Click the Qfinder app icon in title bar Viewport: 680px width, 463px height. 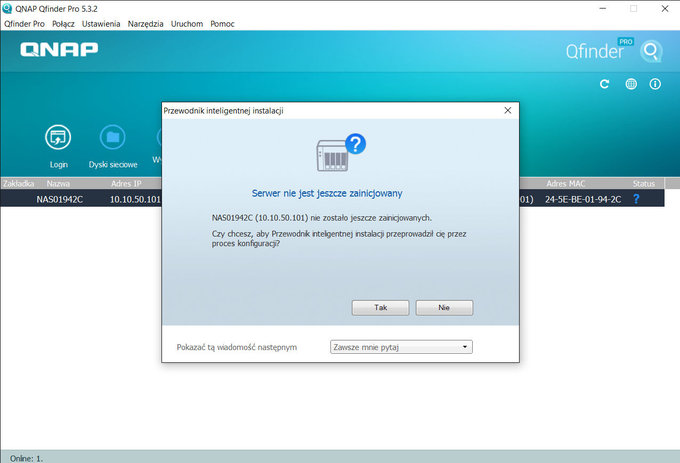7,8
